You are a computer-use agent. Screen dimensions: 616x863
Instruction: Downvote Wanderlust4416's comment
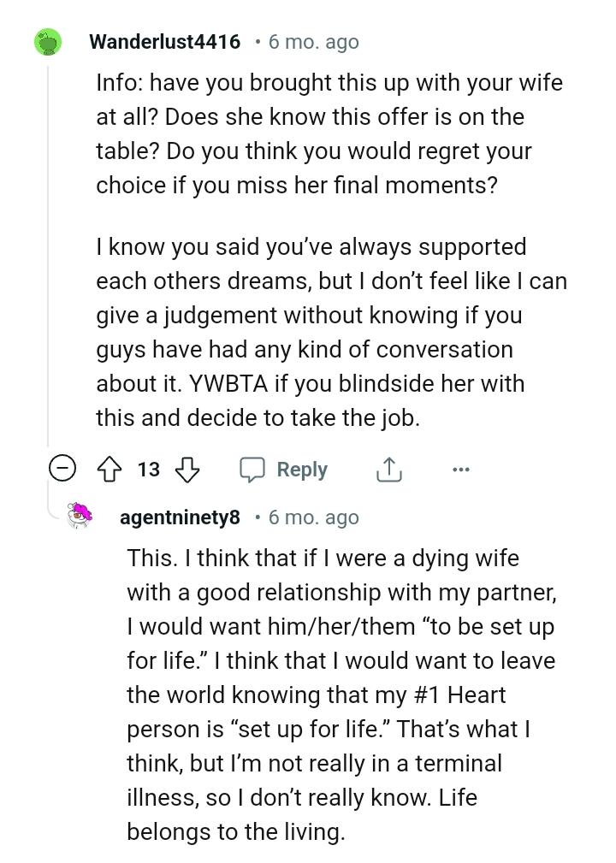tap(187, 469)
